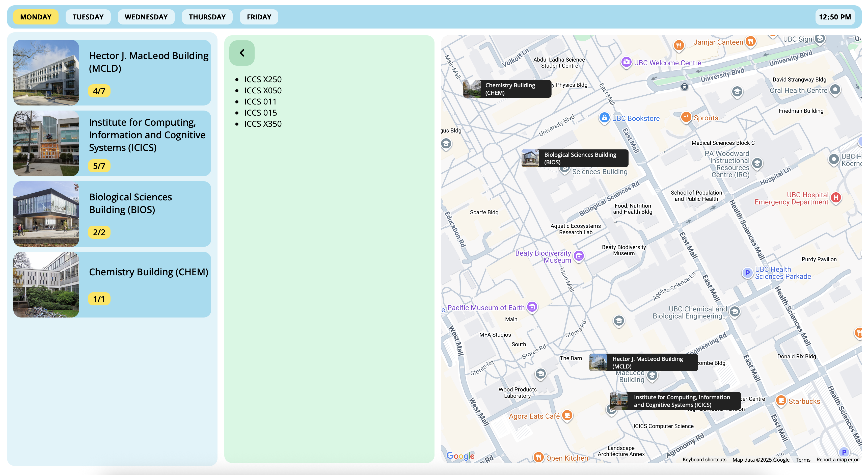Click the Health Sciences Parkade parking icon
The width and height of the screenshot is (868, 475).
[747, 273]
